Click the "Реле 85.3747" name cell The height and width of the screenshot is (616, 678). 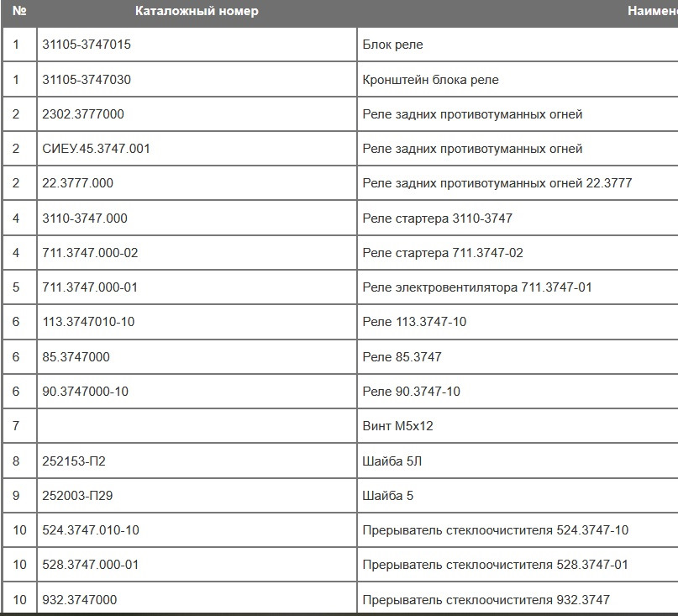click(x=402, y=357)
